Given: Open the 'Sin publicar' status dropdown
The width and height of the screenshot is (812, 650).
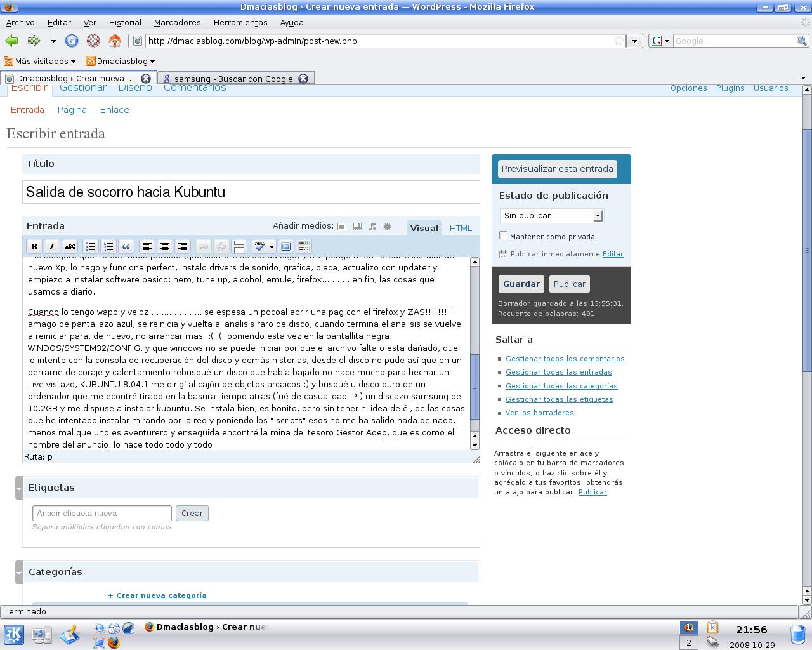Looking at the screenshot, I should coord(551,216).
